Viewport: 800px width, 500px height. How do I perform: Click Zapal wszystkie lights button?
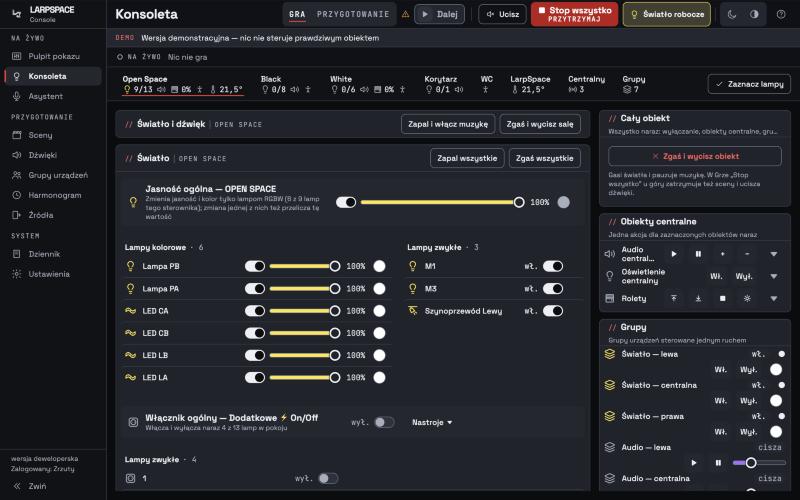click(x=467, y=158)
